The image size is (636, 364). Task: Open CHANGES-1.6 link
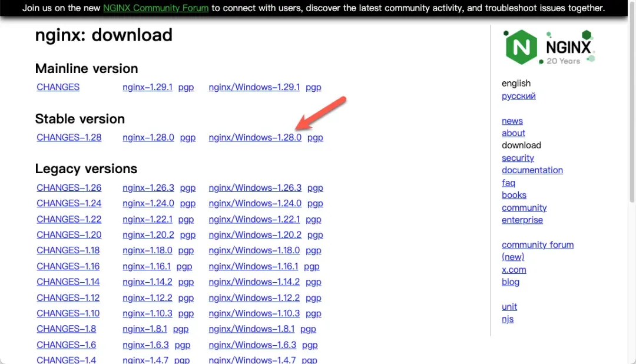tap(66, 345)
